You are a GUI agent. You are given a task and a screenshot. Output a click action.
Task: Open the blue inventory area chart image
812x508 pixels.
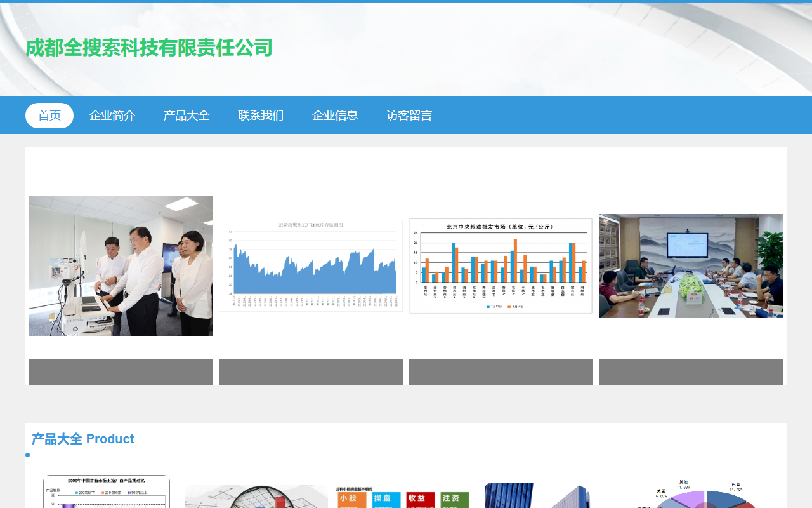[311, 265]
